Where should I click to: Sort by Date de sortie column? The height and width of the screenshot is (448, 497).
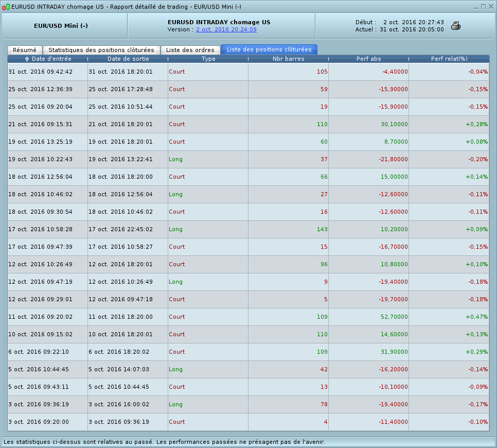click(128, 59)
